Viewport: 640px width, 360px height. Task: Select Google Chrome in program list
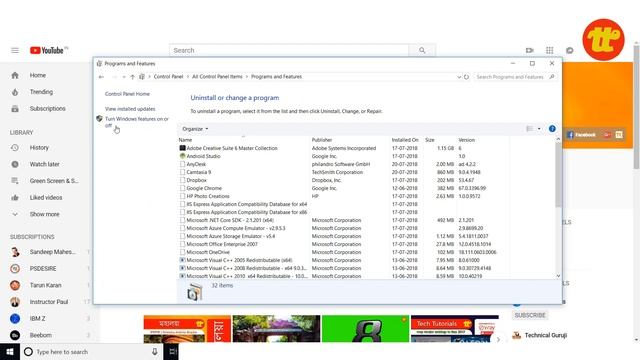tap(204, 188)
